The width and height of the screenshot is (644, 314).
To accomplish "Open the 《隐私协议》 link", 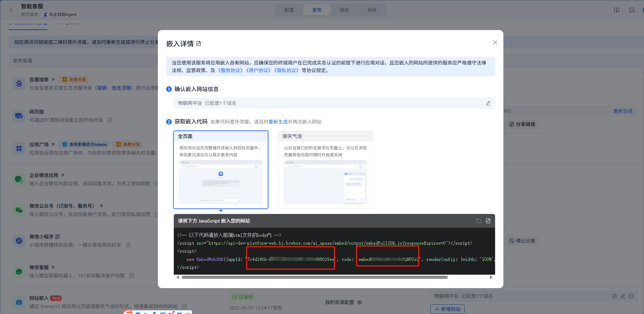I will 286,70.
